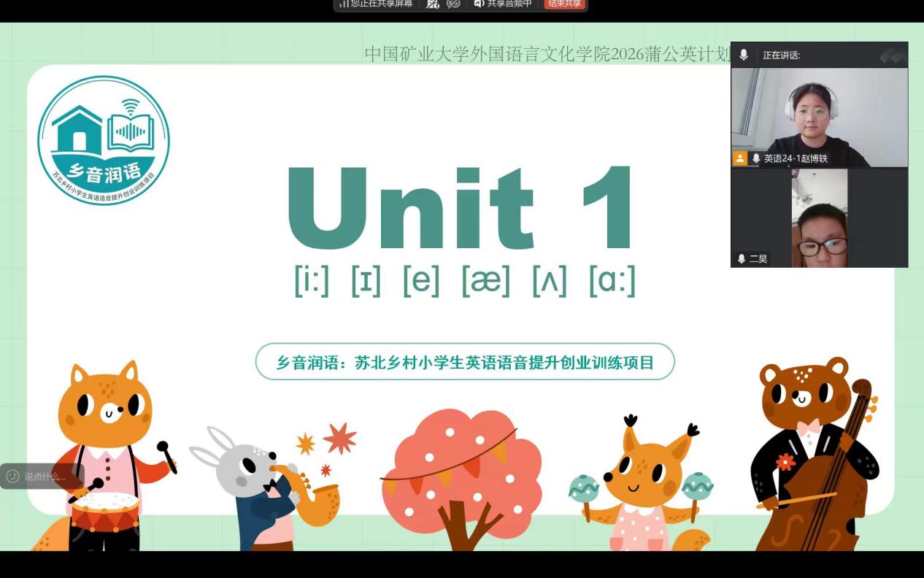Toggle the crossed-out eye hide icon
Screen dimensions: 924x578
click(x=453, y=4)
